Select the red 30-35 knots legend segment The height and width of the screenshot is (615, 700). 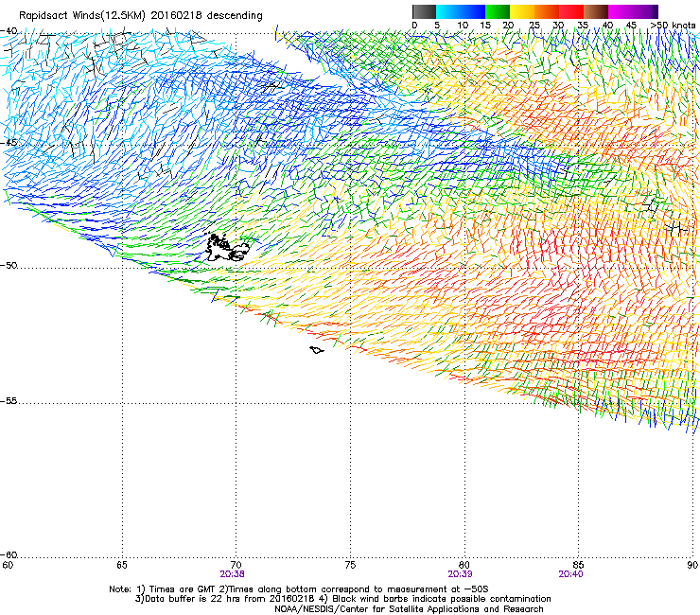[571, 11]
